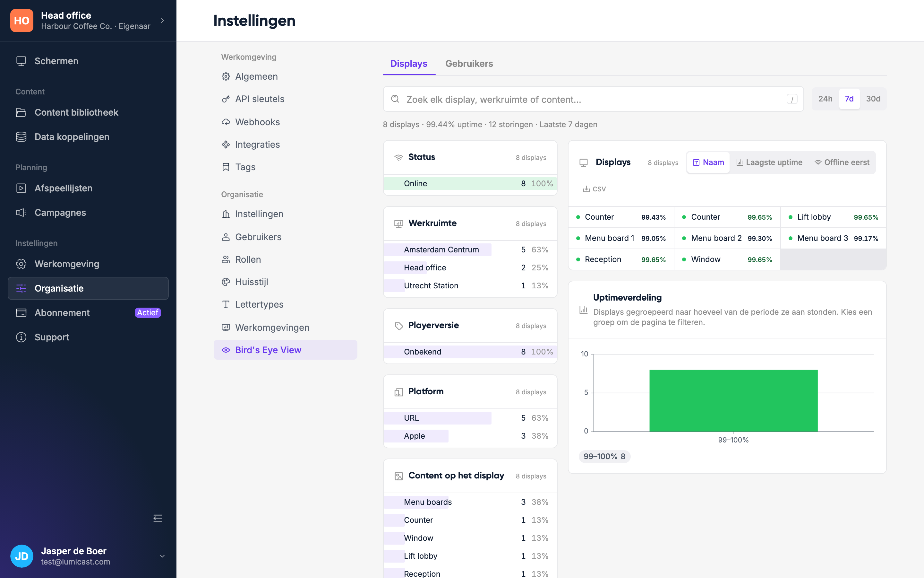Viewport: 924px width, 578px height.
Task: Select 30d time range
Action: (x=873, y=99)
